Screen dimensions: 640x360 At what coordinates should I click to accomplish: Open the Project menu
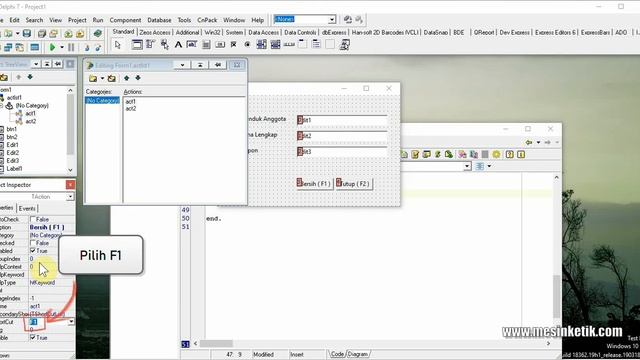click(x=77, y=20)
